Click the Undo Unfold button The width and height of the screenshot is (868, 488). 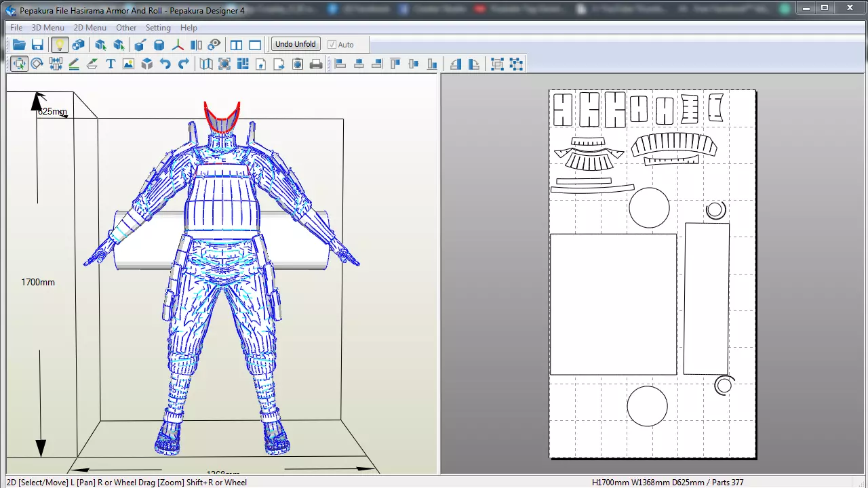point(295,44)
